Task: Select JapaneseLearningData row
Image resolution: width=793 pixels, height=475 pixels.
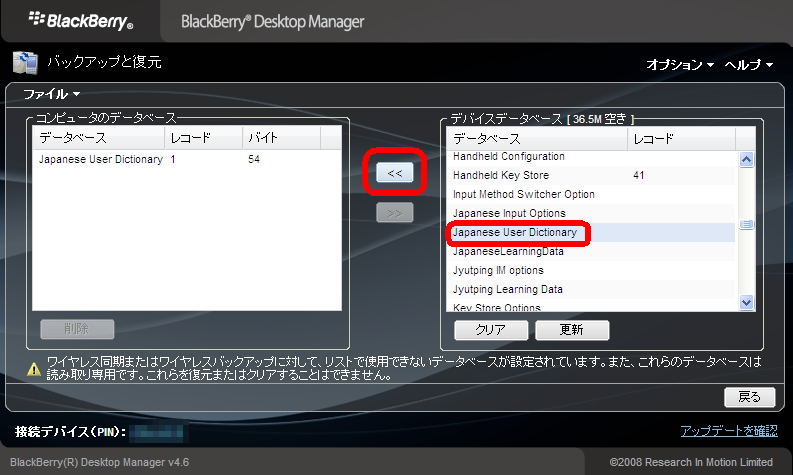Action: click(x=591, y=251)
